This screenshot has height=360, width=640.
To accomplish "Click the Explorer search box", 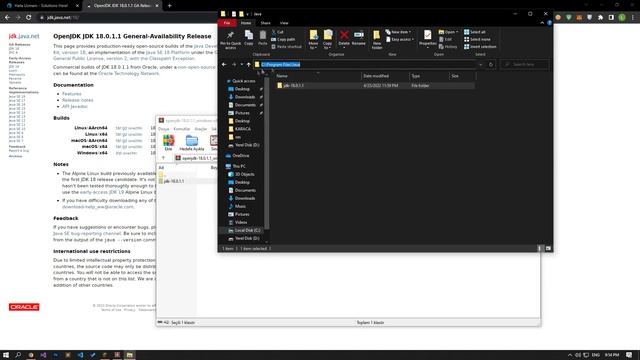I will click(x=524, y=64).
